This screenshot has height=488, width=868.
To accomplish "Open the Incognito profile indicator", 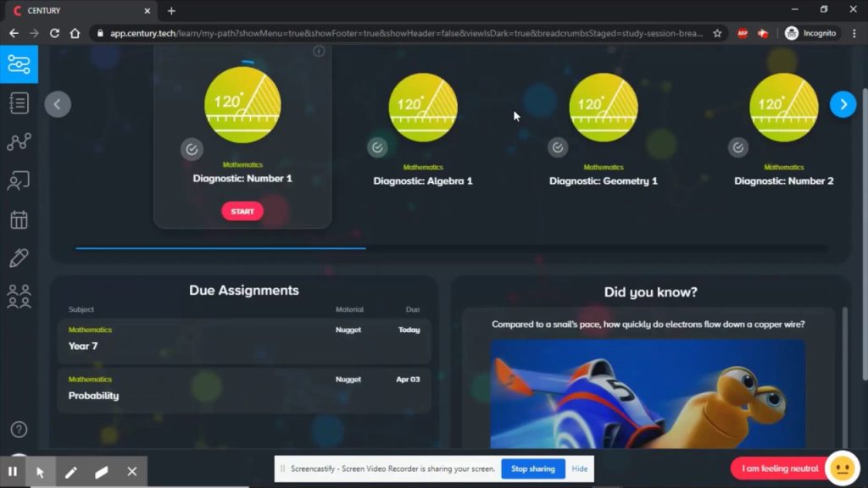I will tap(810, 33).
